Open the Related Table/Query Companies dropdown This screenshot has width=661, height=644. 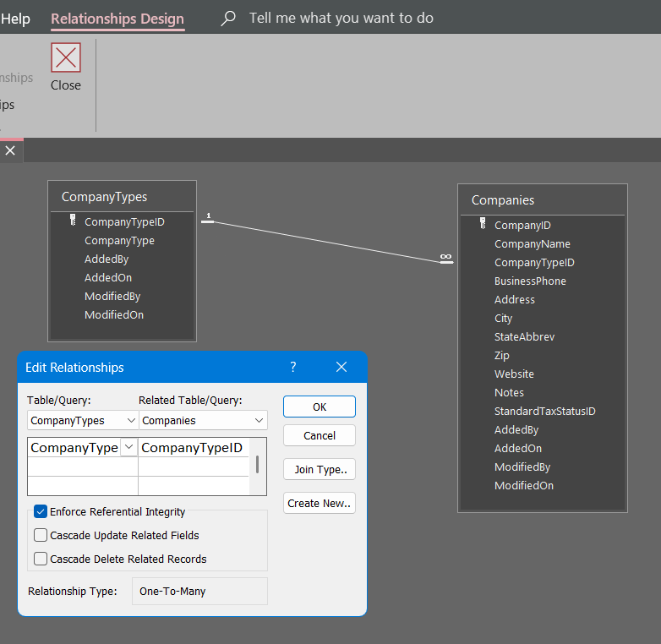pyautogui.click(x=259, y=421)
